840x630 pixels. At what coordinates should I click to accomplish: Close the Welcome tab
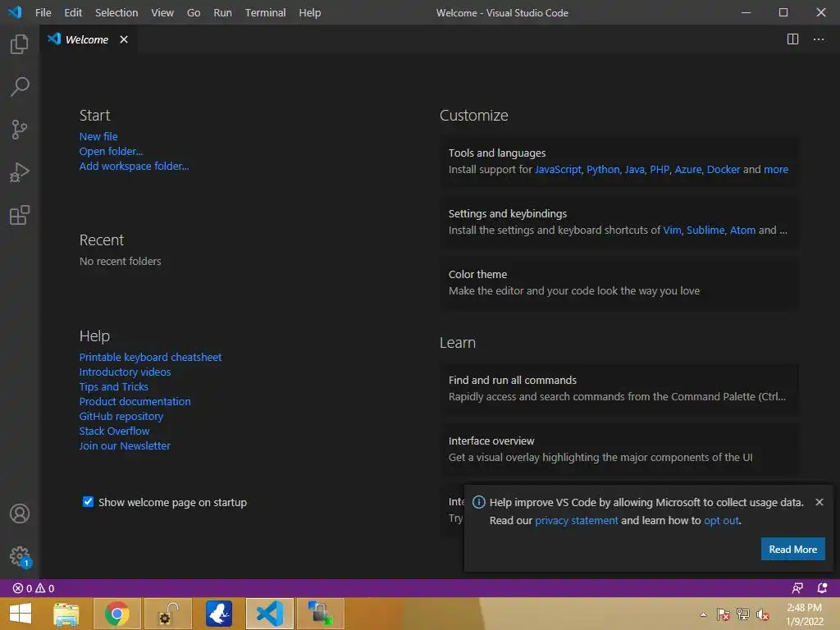pyautogui.click(x=124, y=39)
